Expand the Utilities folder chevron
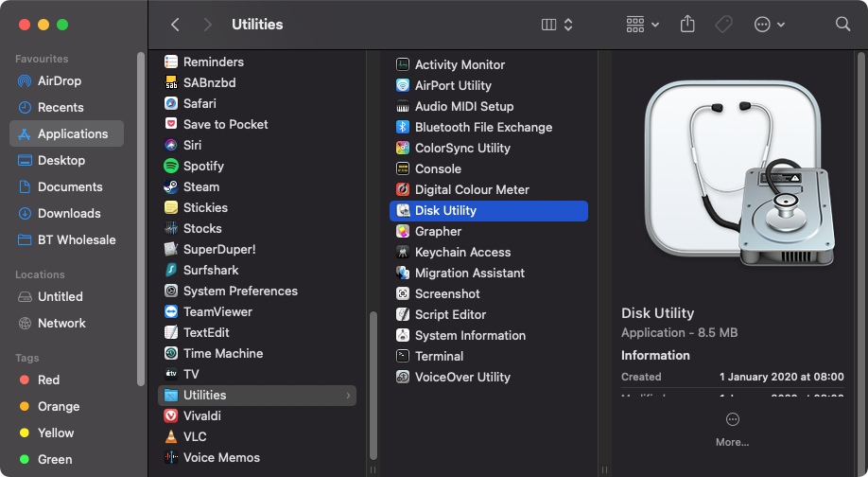This screenshot has width=868, height=477. tap(348, 395)
